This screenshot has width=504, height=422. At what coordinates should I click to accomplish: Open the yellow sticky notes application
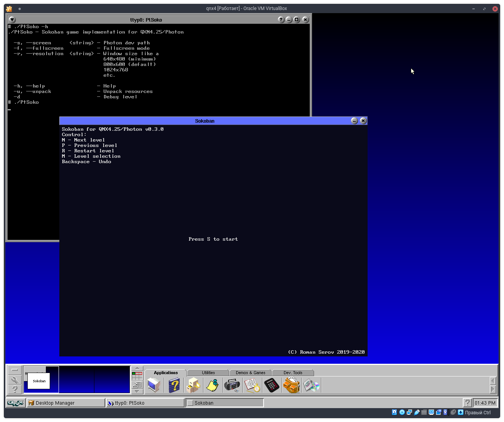212,385
